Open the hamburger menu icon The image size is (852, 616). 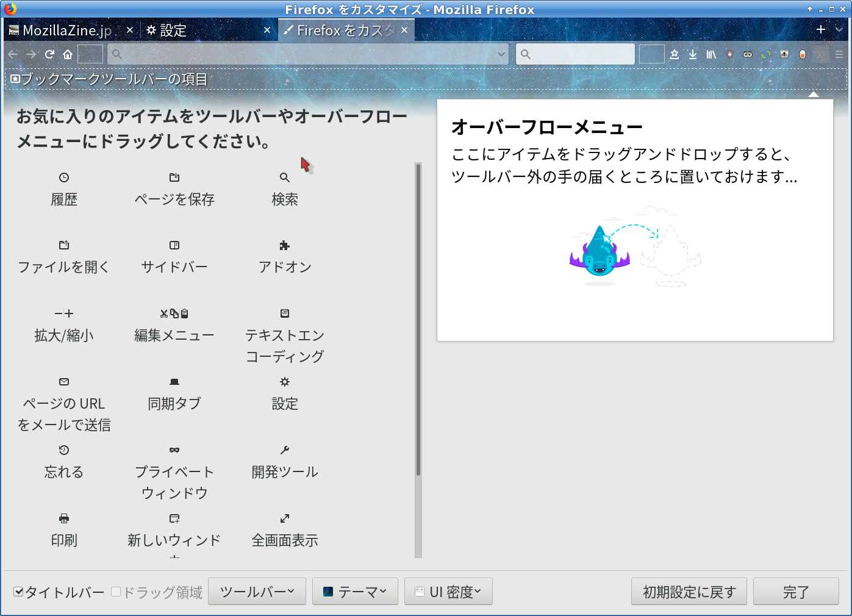839,54
